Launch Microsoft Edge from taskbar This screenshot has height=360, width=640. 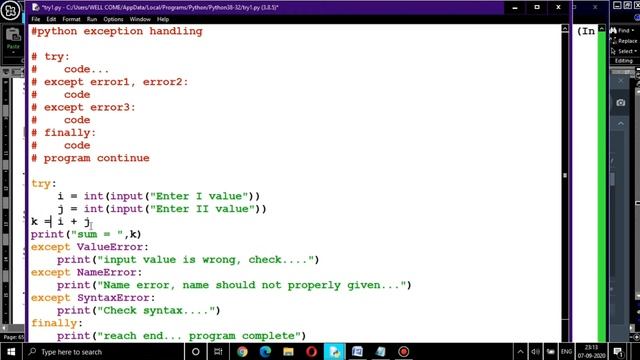click(265, 351)
